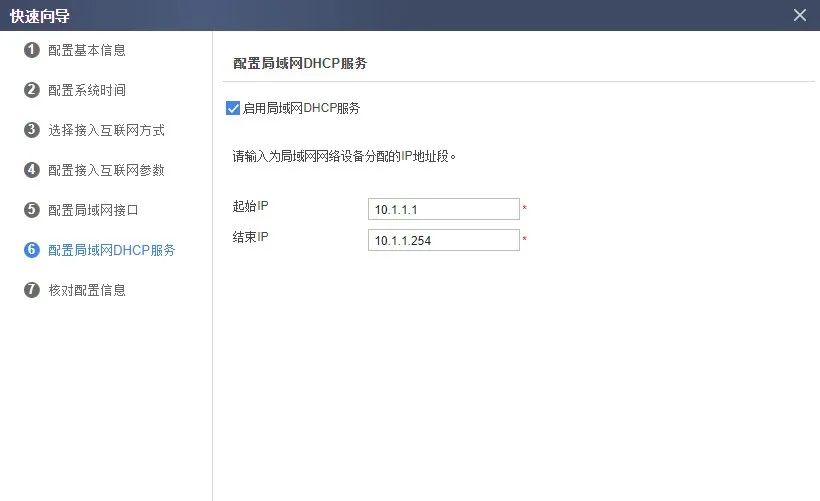Click step 3 circle icon 选择接入互联网方式
The width and height of the screenshot is (820, 501).
[32, 130]
